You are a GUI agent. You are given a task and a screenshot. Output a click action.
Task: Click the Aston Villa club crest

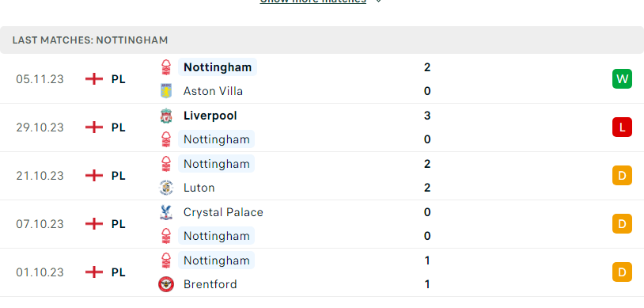click(x=166, y=91)
